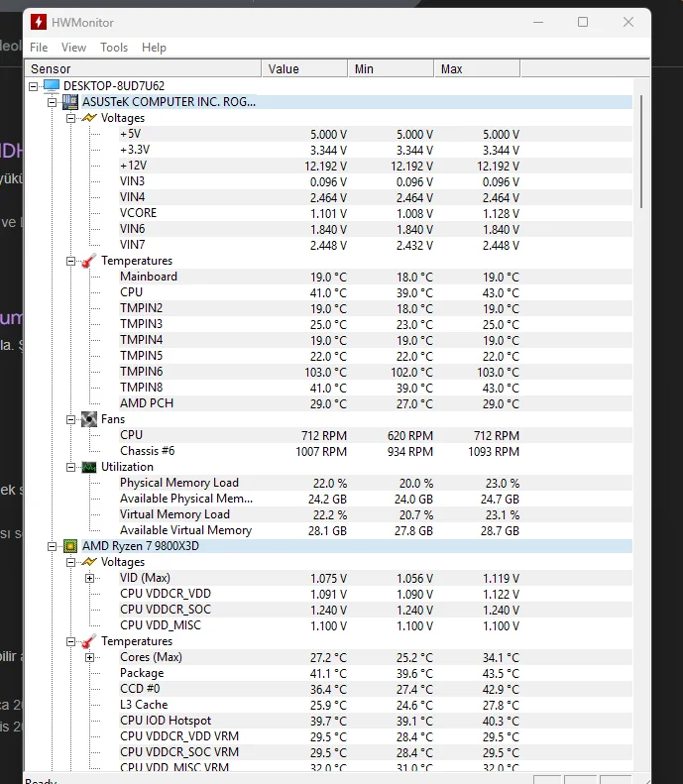This screenshot has height=784, width=683.
Task: Expand the VID (Max) voltage entry
Action: click(x=89, y=578)
